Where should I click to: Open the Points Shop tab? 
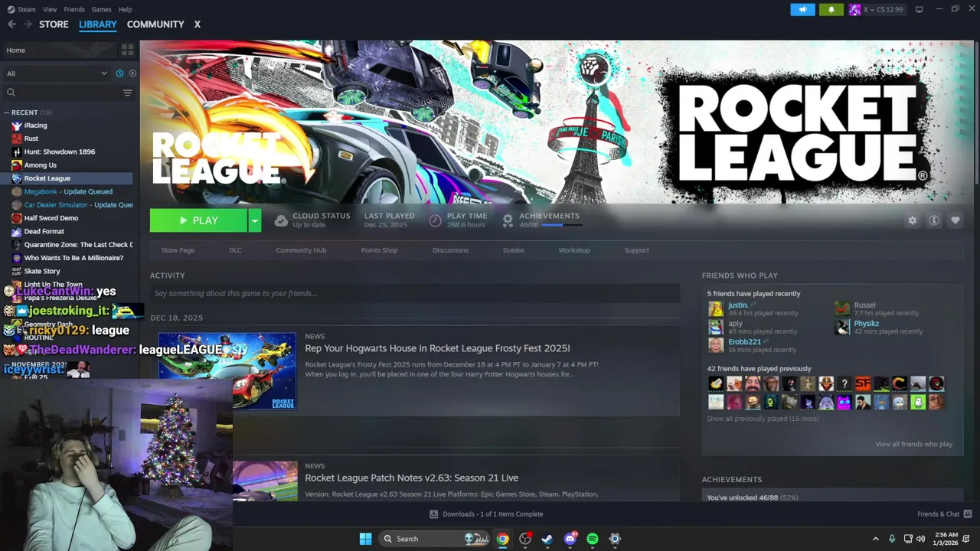pos(379,250)
